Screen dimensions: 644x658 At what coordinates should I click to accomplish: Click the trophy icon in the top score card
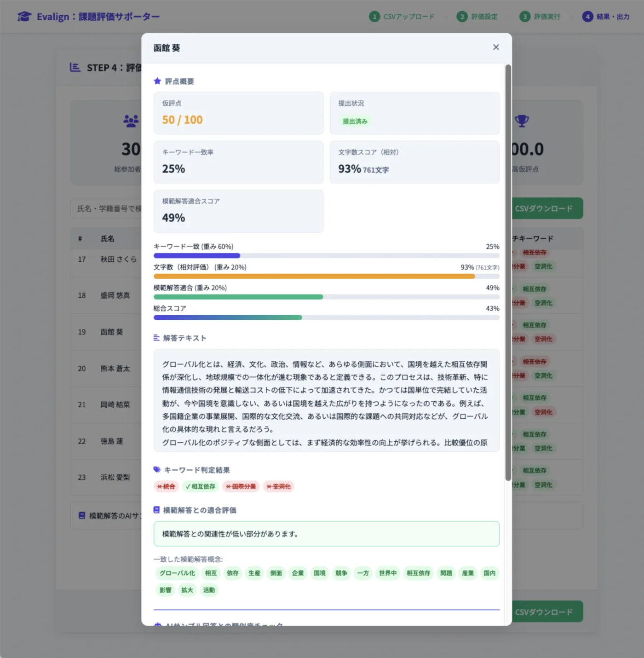coord(522,121)
